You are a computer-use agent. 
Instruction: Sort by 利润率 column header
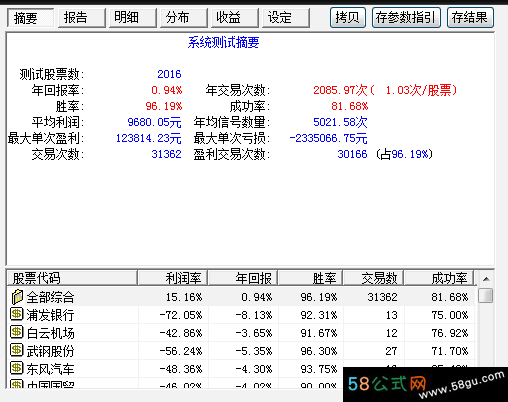[173, 278]
